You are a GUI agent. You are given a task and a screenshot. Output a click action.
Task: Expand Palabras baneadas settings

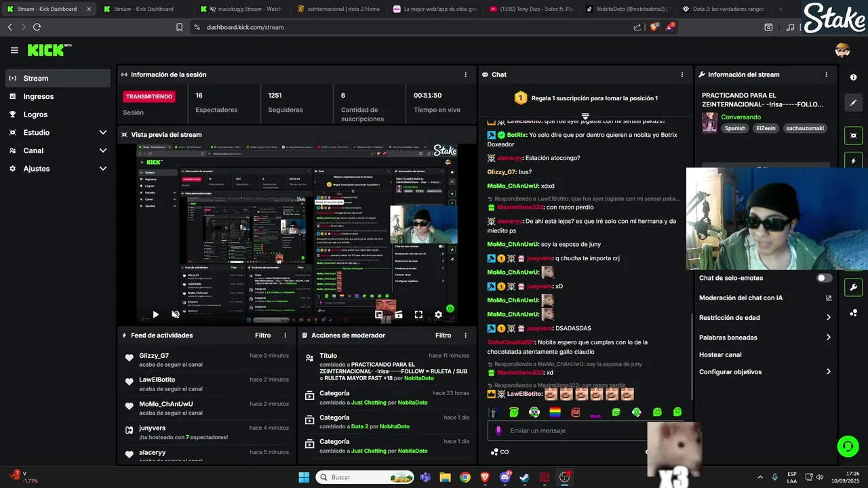pos(766,338)
